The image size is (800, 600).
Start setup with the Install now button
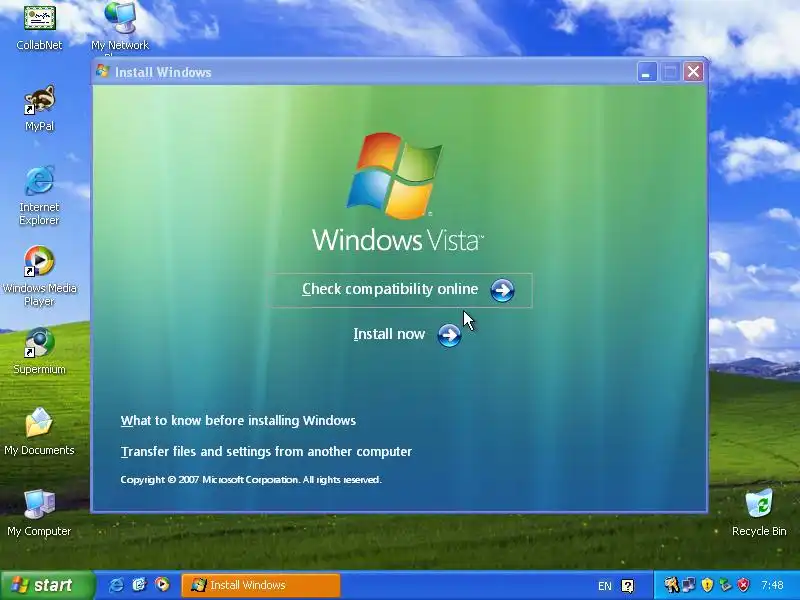point(407,335)
